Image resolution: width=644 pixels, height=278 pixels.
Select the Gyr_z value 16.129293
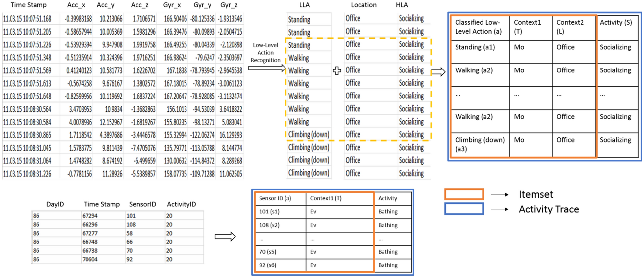(x=231, y=135)
